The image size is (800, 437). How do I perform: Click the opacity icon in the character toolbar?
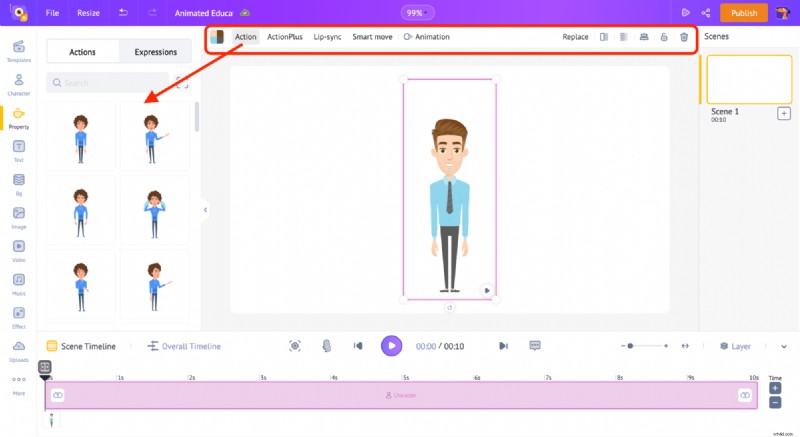coord(623,37)
